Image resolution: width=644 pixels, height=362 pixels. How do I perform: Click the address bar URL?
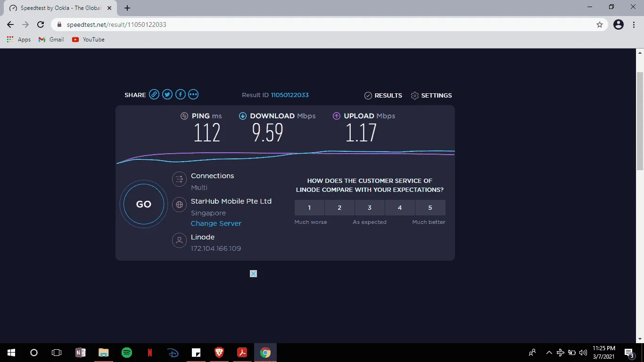point(116,25)
